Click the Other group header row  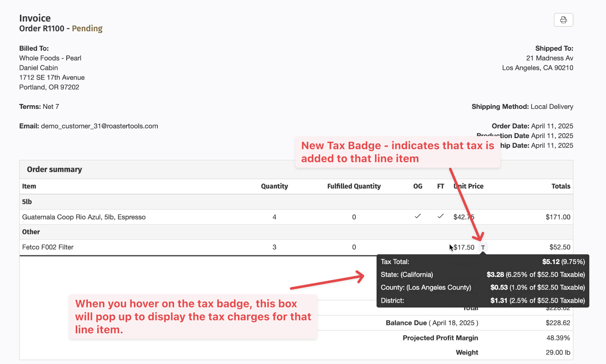296,232
